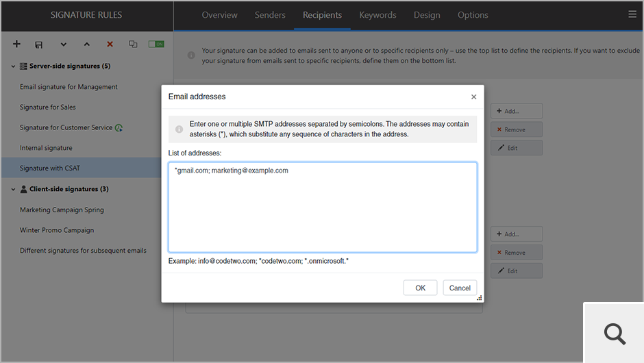
Task: Click Cancel in the Email addresses dialog
Action: point(460,288)
